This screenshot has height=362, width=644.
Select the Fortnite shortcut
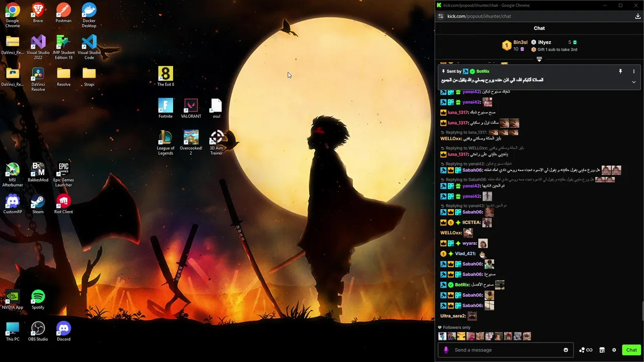point(166,109)
